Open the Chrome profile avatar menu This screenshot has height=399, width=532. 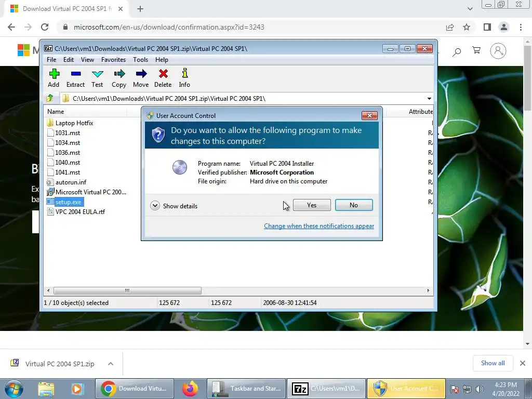[x=504, y=27]
